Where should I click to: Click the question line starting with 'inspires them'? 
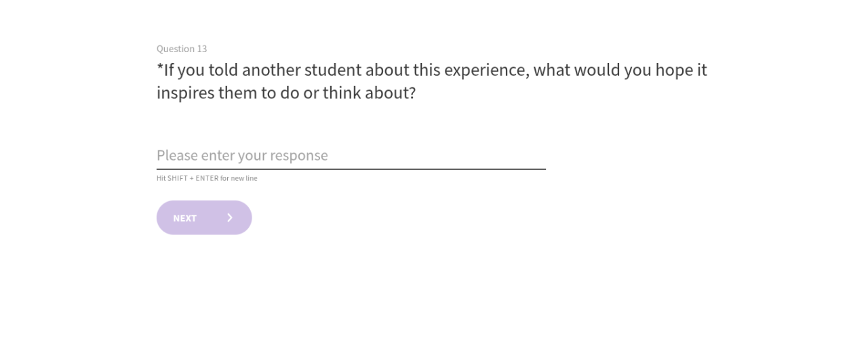pyautogui.click(x=285, y=93)
